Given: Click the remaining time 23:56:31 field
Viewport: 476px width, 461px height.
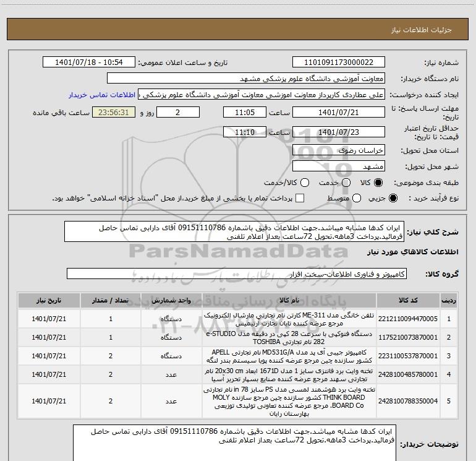Looking at the screenshot, I should pos(114,112).
